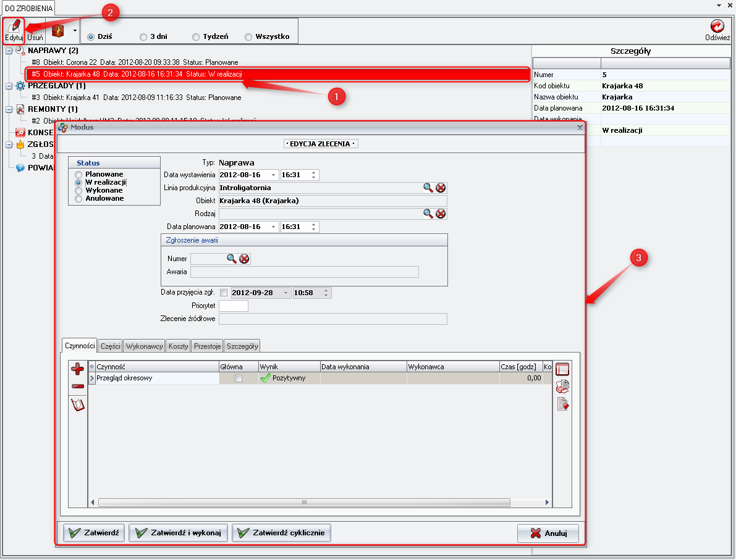Click red minus icon to remove Czynność
Viewport: 736px width, 560px height.
coord(78,387)
